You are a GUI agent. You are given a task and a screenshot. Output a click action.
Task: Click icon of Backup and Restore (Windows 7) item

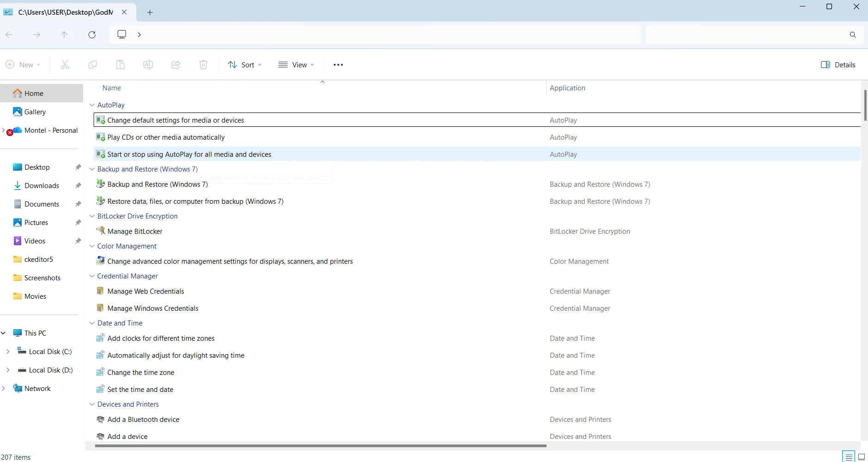click(100, 184)
